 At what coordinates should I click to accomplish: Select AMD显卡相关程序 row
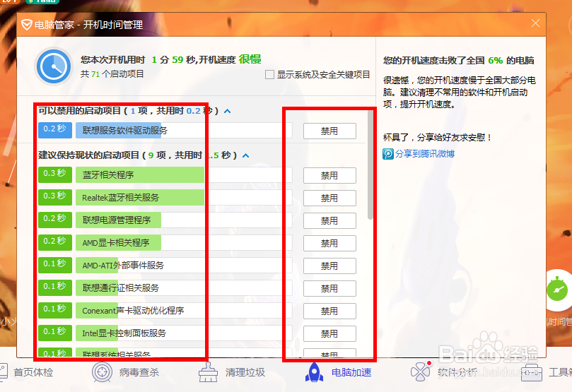(x=184, y=243)
